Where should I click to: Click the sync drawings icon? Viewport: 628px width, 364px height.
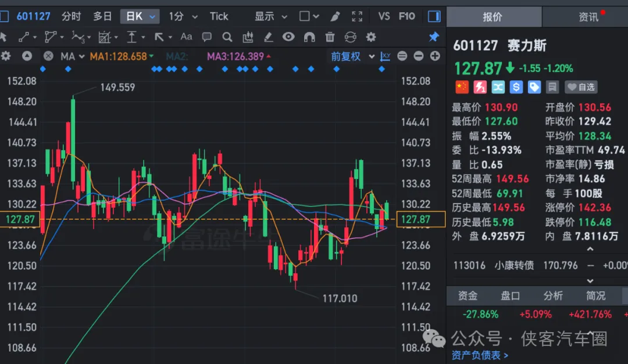351,37
